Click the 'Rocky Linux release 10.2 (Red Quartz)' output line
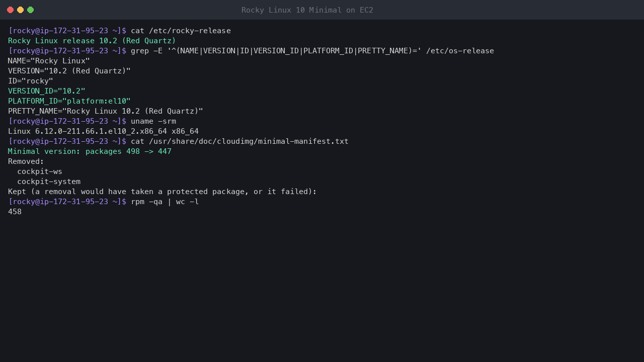Image resolution: width=644 pixels, height=362 pixels. pyautogui.click(x=92, y=41)
